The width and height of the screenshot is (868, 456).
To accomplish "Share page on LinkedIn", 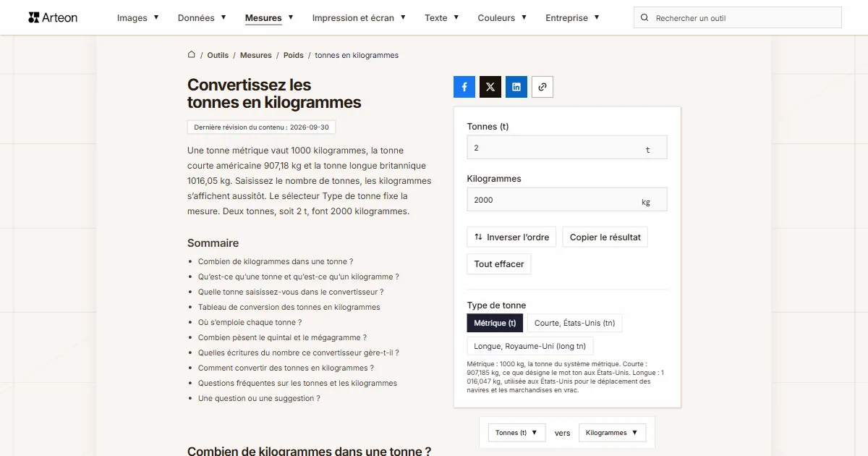I will (x=516, y=87).
